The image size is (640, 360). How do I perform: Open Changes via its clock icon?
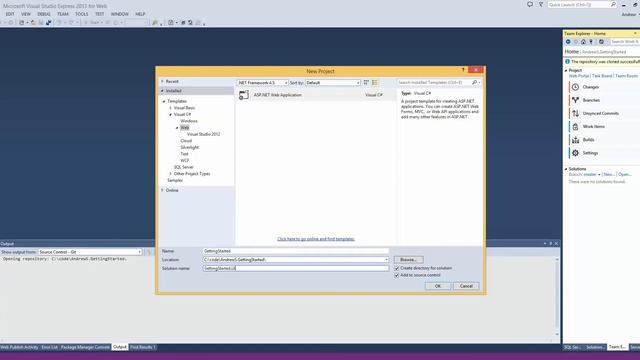point(575,87)
